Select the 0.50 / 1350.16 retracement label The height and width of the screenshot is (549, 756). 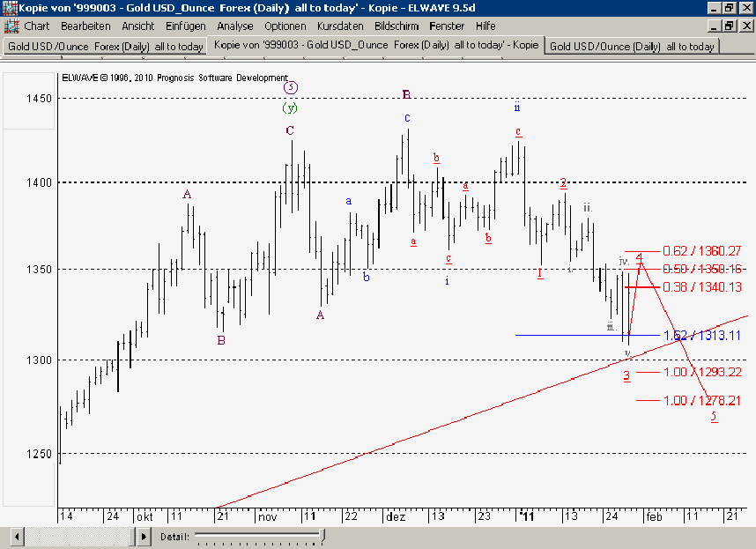[x=701, y=269]
